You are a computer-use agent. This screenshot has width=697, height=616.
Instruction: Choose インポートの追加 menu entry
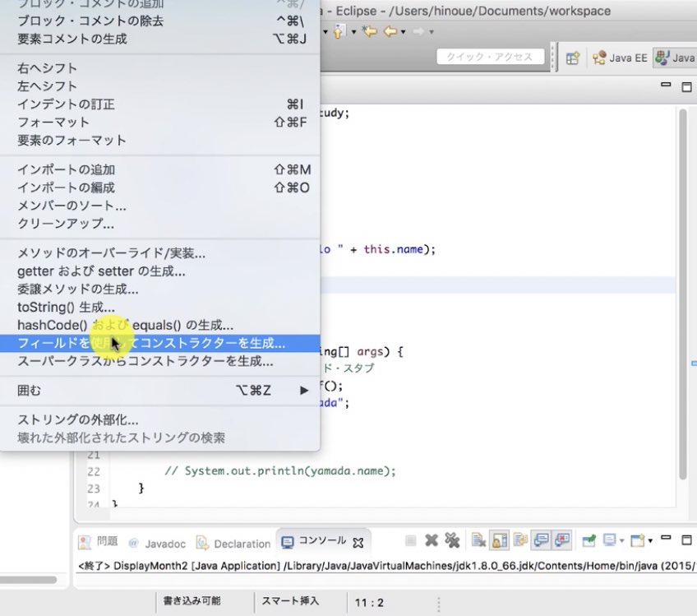160,170
